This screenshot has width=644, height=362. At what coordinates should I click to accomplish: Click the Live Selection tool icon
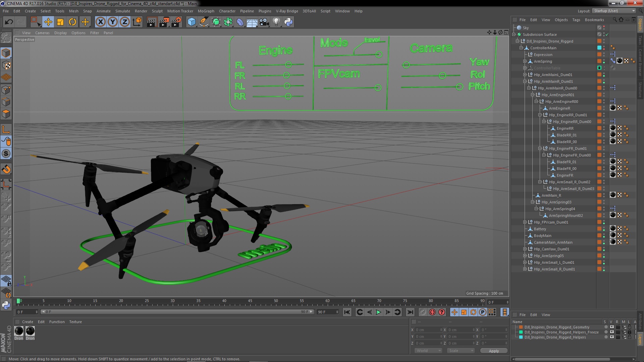click(x=36, y=22)
